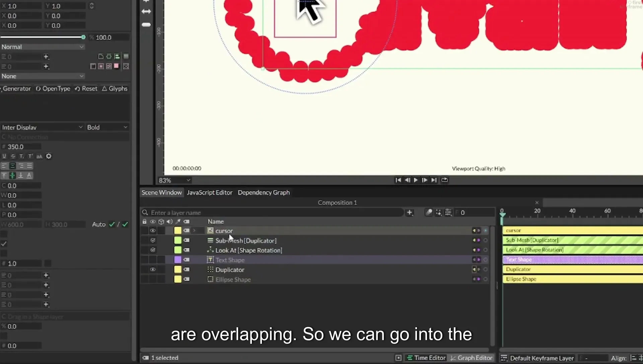Click the square icon left of Time Editor
This screenshot has height=364, width=643.
tap(399, 358)
